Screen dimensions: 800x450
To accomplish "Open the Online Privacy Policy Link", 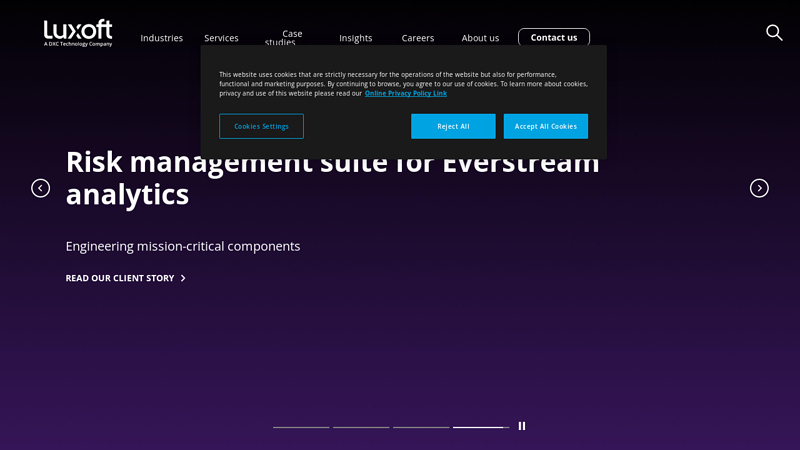I will click(x=406, y=93).
